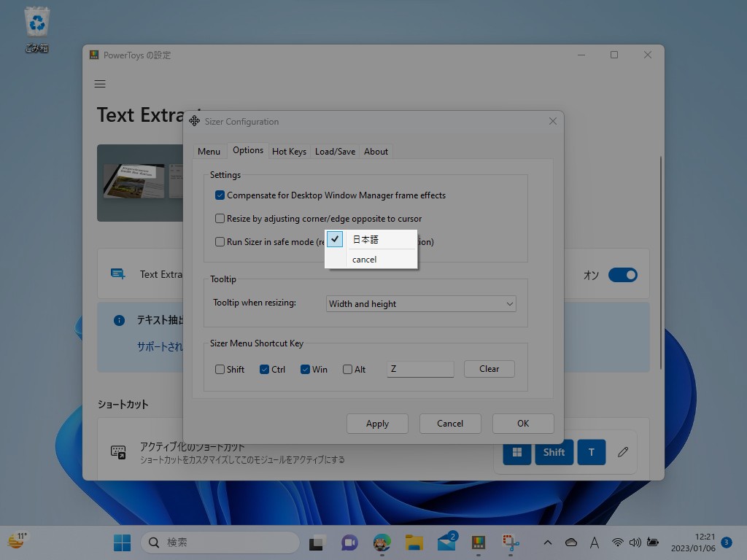Click the PowerToys taskbar icon

click(479, 542)
